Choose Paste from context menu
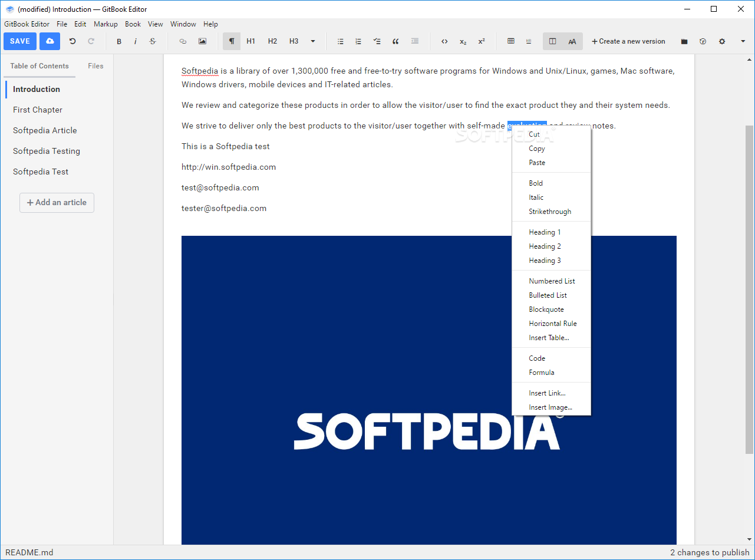The width and height of the screenshot is (755, 560). pyautogui.click(x=551, y=163)
